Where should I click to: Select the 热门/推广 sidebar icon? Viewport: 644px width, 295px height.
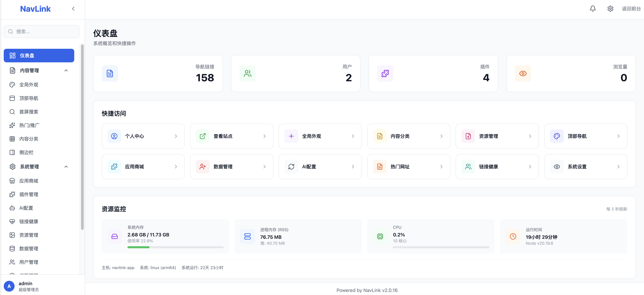coord(12,125)
